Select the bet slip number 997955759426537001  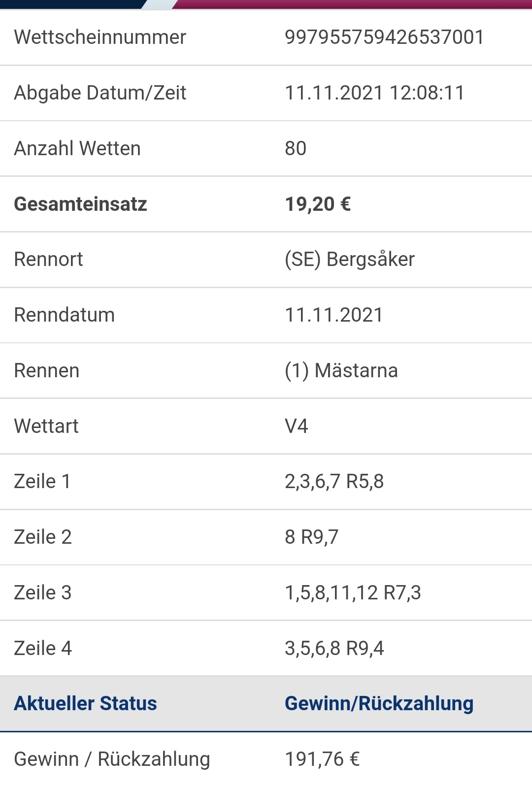tap(385, 37)
